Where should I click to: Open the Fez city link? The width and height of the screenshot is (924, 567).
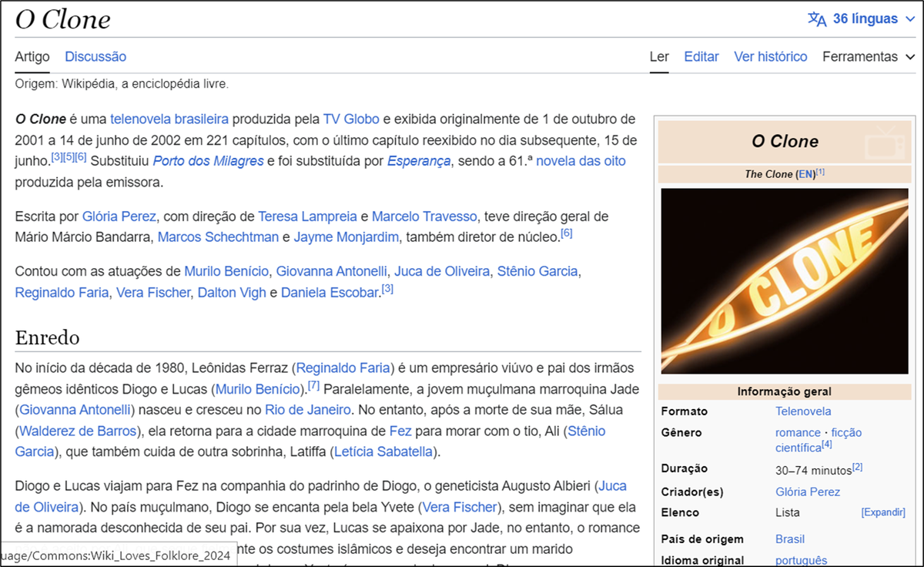coord(400,431)
